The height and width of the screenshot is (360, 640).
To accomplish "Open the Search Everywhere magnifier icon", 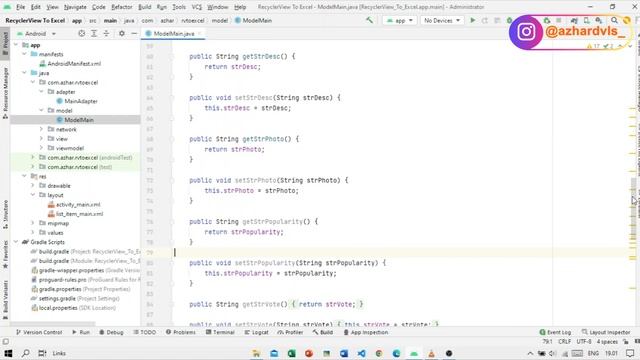I will tap(614, 20).
